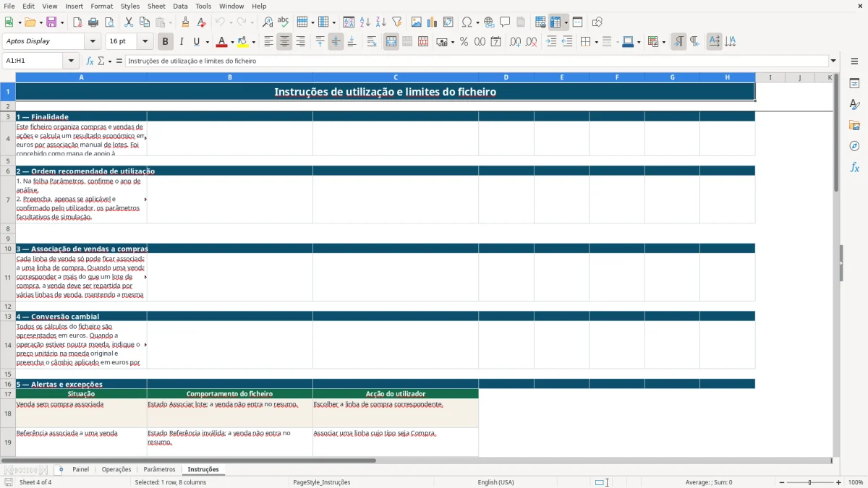
Task: Toggle Print Preview
Action: [x=109, y=22]
